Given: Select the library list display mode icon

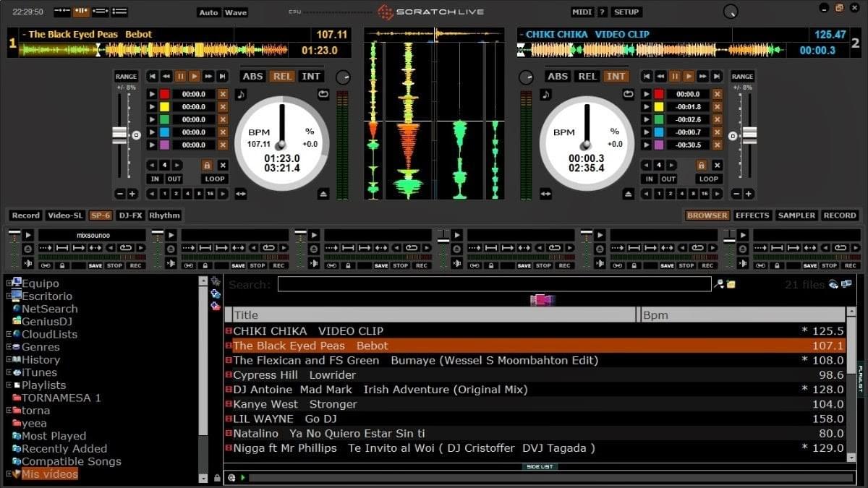Looking at the screenshot, I should pyautogui.click(x=118, y=11).
